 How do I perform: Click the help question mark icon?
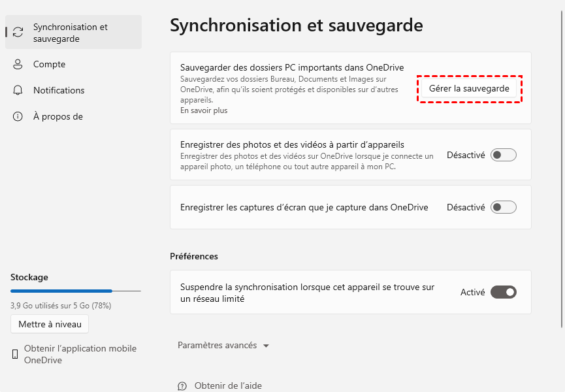click(182, 386)
